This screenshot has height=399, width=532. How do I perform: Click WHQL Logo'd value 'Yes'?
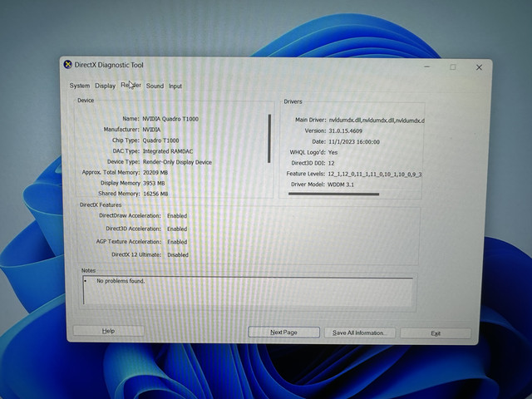point(332,152)
